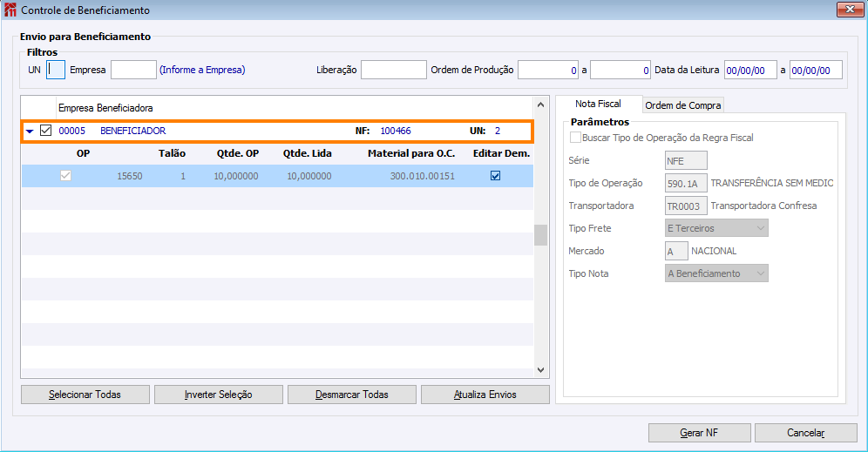The height and width of the screenshot is (452, 868).
Task: Open the Tipo Nota dropdown
Action: (x=716, y=273)
